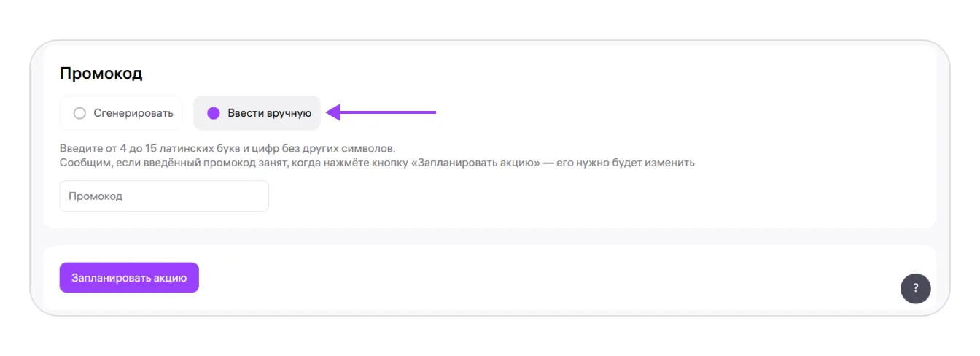
Task: Click the hint about 4 to 15 Latin letters
Action: click(x=227, y=148)
